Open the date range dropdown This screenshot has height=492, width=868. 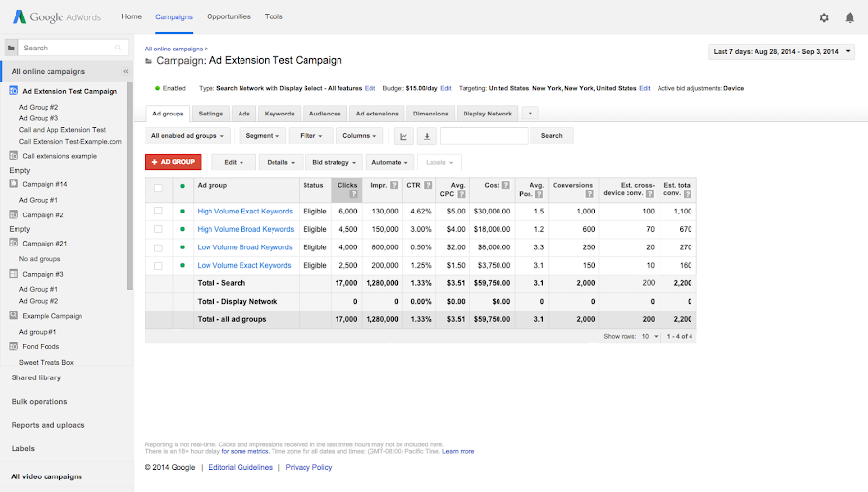pos(782,51)
